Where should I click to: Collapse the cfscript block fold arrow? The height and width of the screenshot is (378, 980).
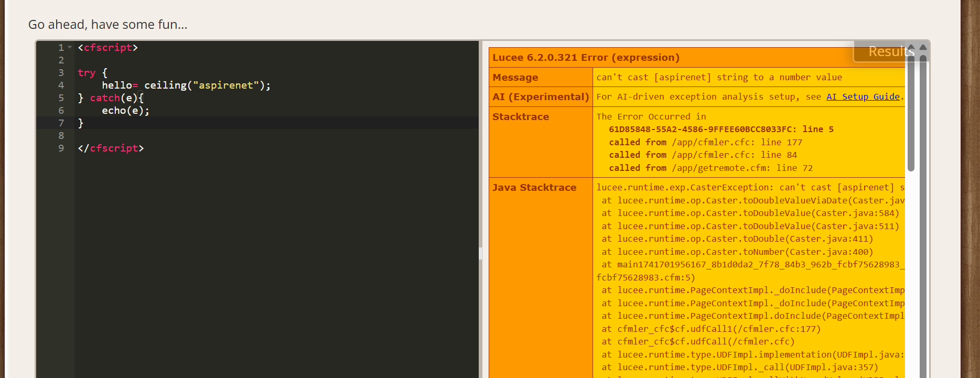pyautogui.click(x=70, y=48)
